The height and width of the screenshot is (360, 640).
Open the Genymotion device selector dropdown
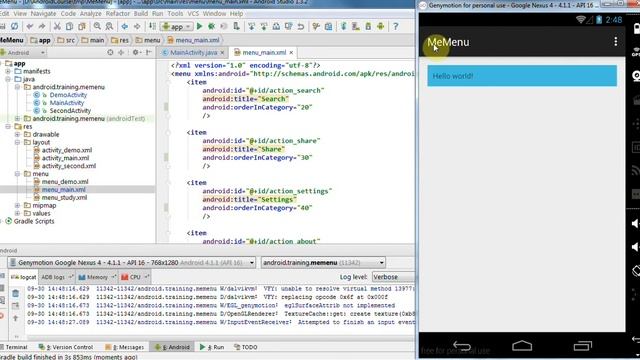[131, 262]
